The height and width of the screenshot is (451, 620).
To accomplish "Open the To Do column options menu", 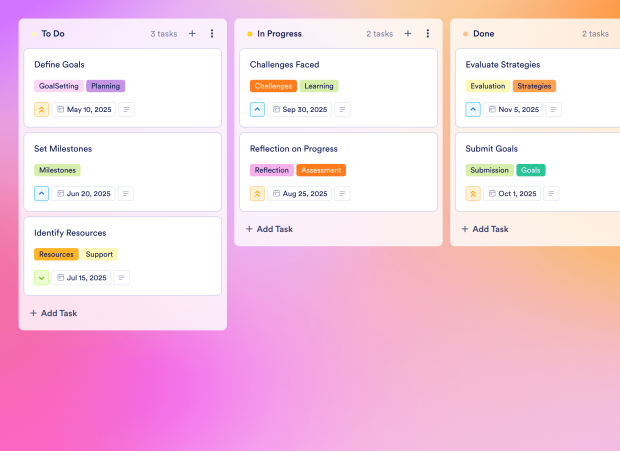I will 212,34.
